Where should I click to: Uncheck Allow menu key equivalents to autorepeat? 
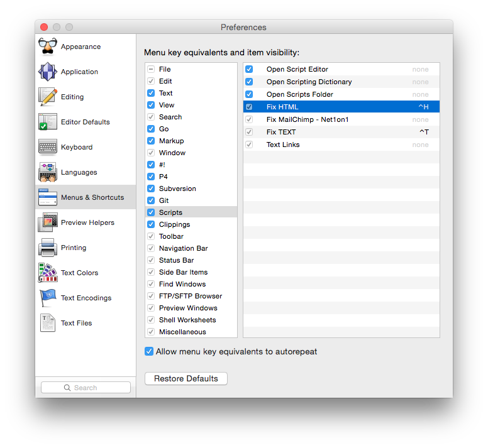point(149,352)
